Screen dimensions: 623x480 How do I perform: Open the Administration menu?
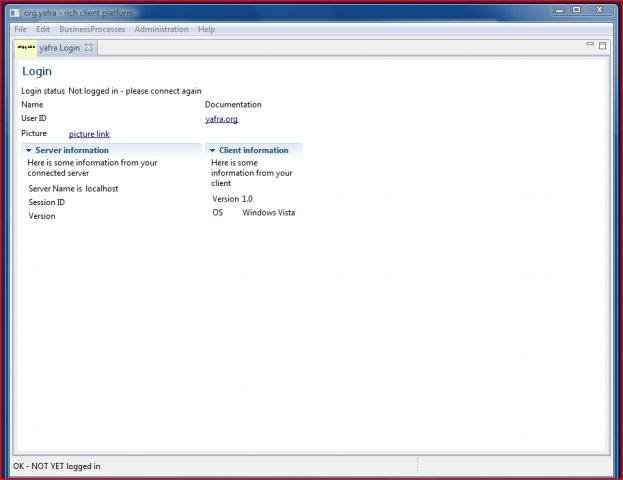click(x=161, y=29)
